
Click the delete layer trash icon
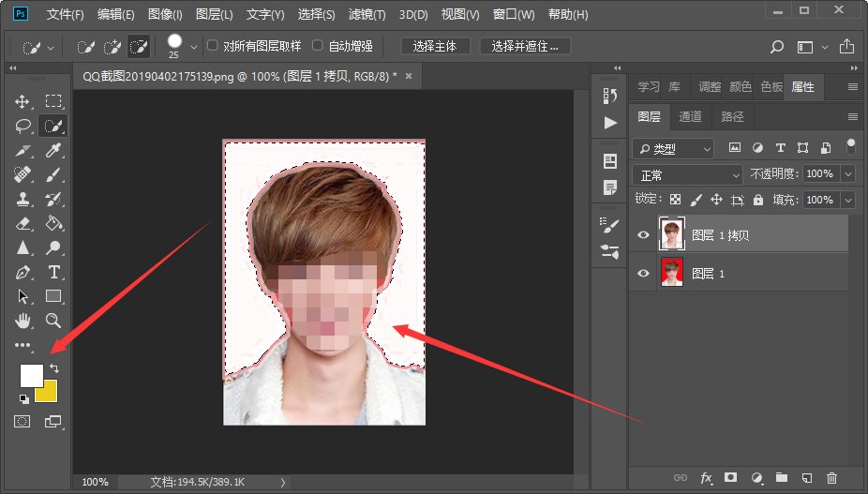tap(831, 478)
